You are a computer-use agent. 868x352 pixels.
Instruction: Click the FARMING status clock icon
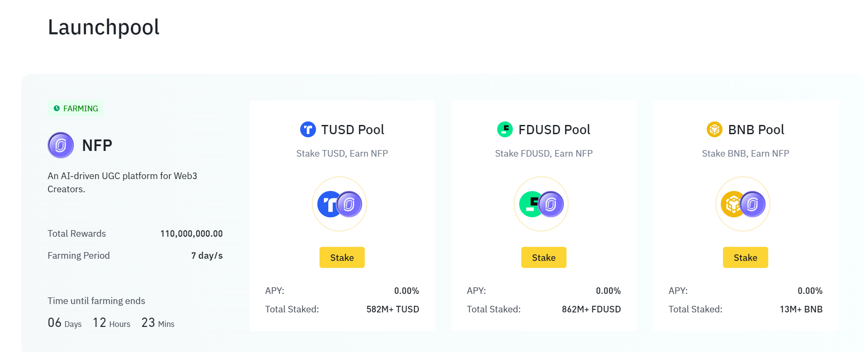57,108
